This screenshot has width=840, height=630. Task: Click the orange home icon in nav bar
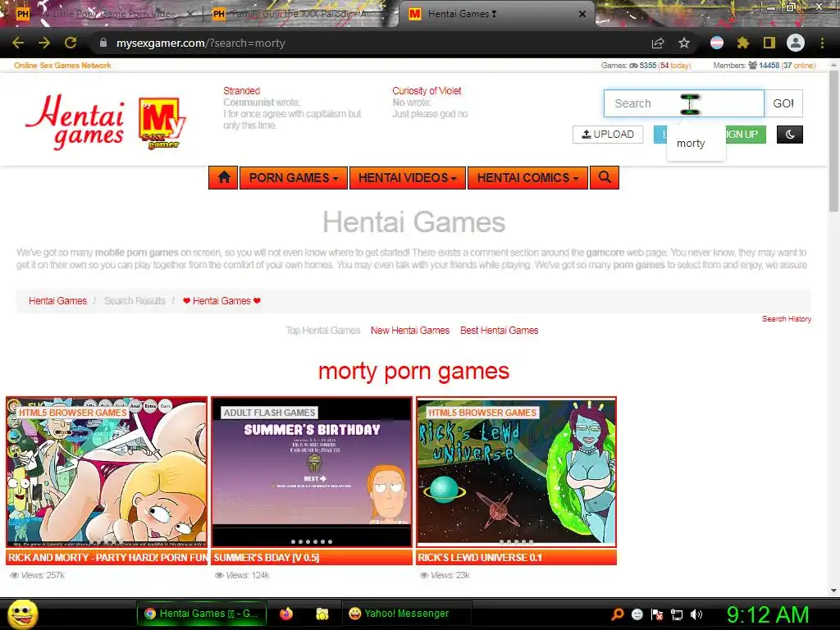tap(223, 178)
